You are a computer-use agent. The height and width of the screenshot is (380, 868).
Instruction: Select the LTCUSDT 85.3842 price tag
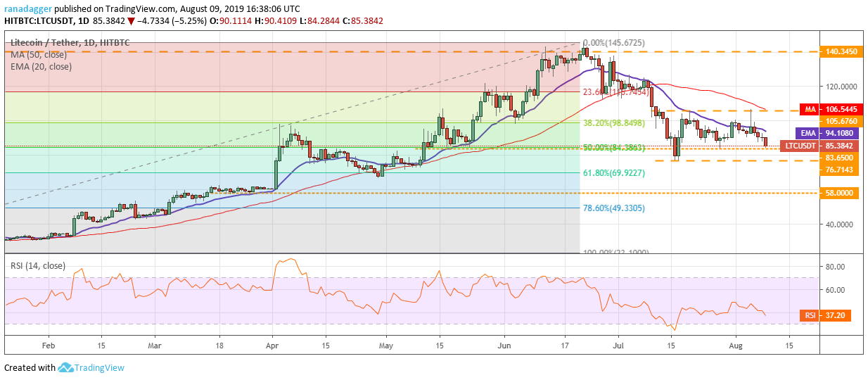click(819, 146)
